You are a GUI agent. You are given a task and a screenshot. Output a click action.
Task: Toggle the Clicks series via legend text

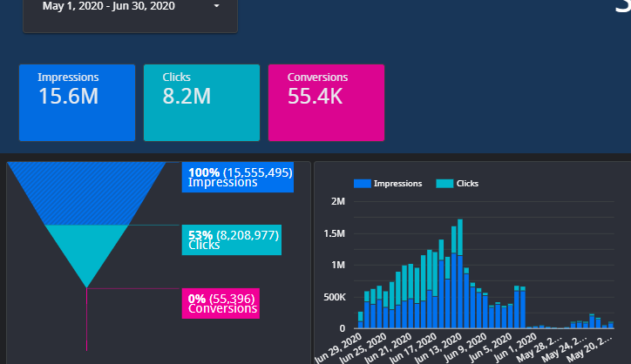tap(467, 184)
